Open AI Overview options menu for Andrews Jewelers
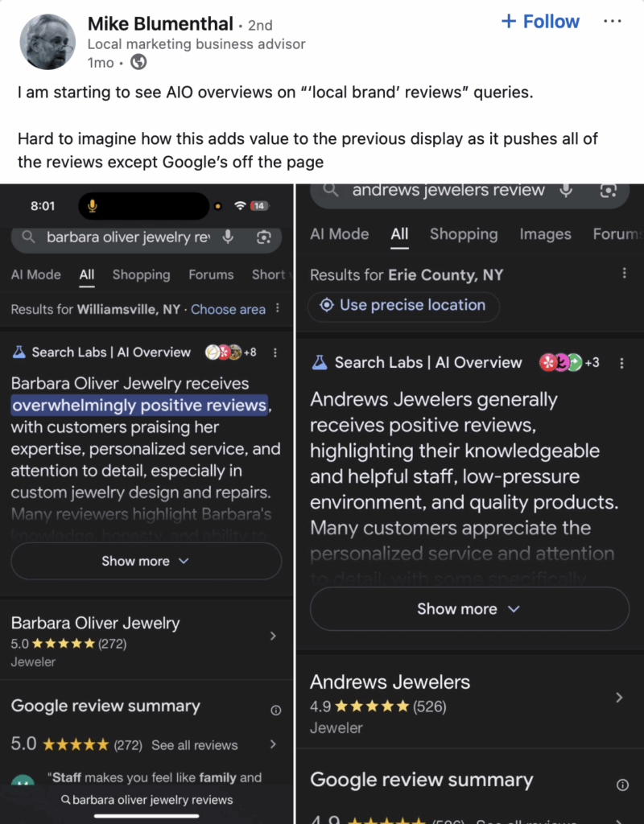This screenshot has height=824, width=644. (x=621, y=363)
